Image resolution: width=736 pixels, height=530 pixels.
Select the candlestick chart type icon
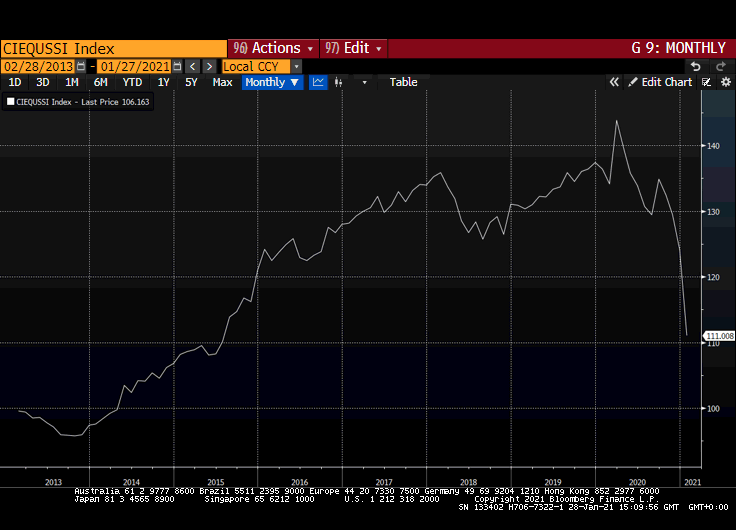pos(338,83)
